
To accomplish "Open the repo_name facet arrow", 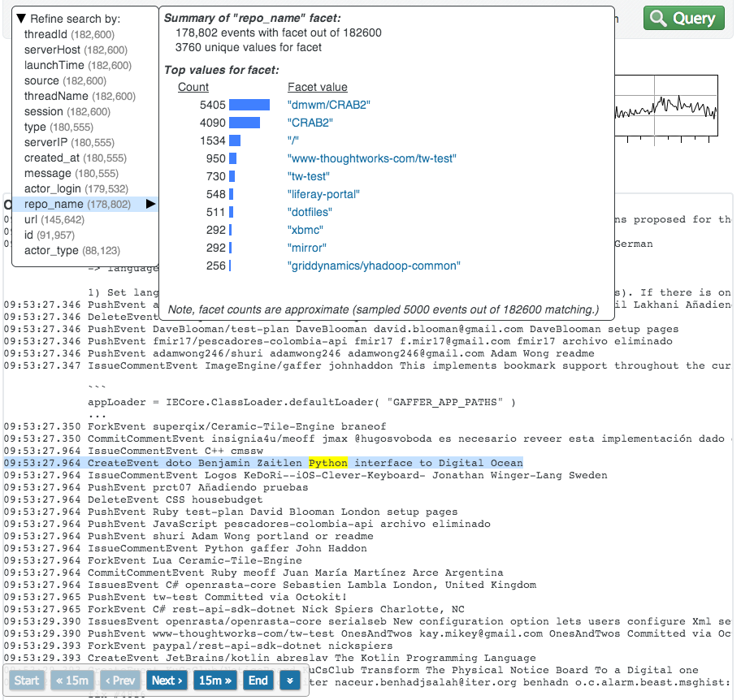I will 150,204.
